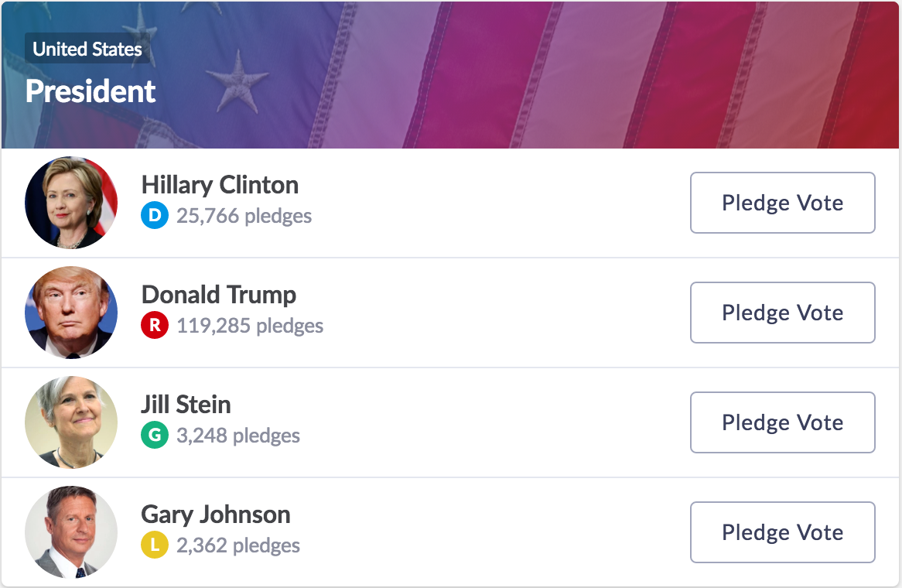
Task: Select Jill Stein's avatar picture
Action: click(x=71, y=422)
